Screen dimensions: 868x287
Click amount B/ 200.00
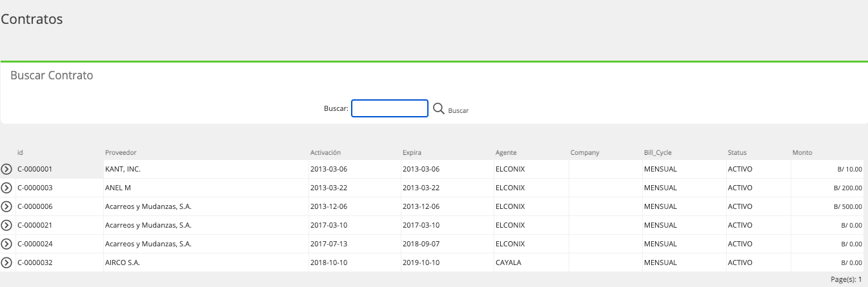(x=848, y=188)
